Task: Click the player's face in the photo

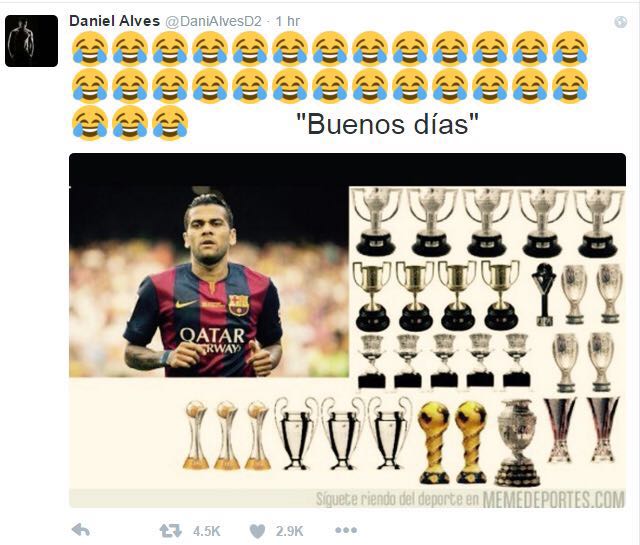Action: point(209,231)
